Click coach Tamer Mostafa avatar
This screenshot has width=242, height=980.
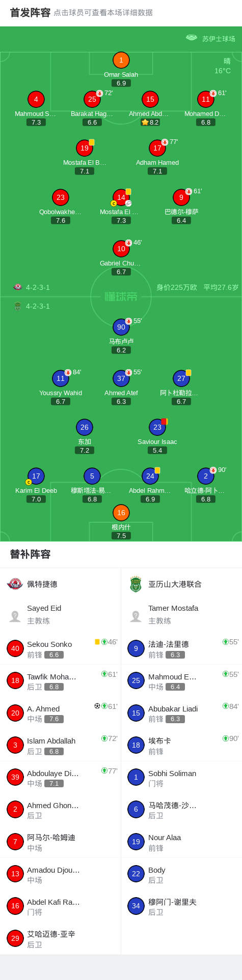click(136, 616)
